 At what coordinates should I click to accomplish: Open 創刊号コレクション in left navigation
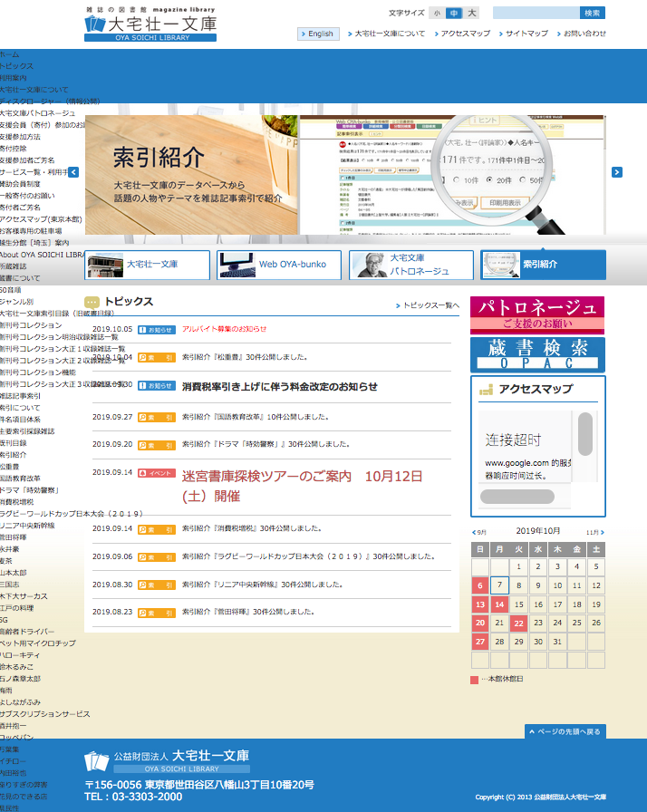click(31, 325)
